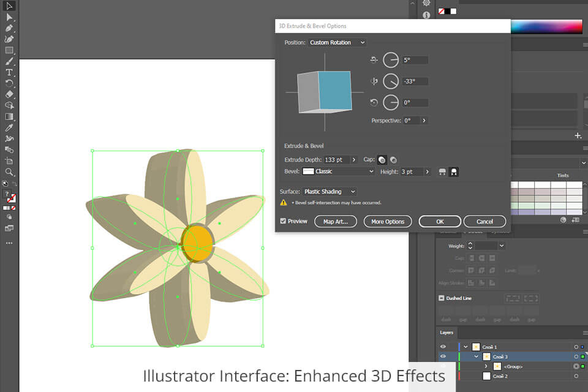Select the Curvature tool
This screenshot has height=392, width=588.
(x=9, y=39)
